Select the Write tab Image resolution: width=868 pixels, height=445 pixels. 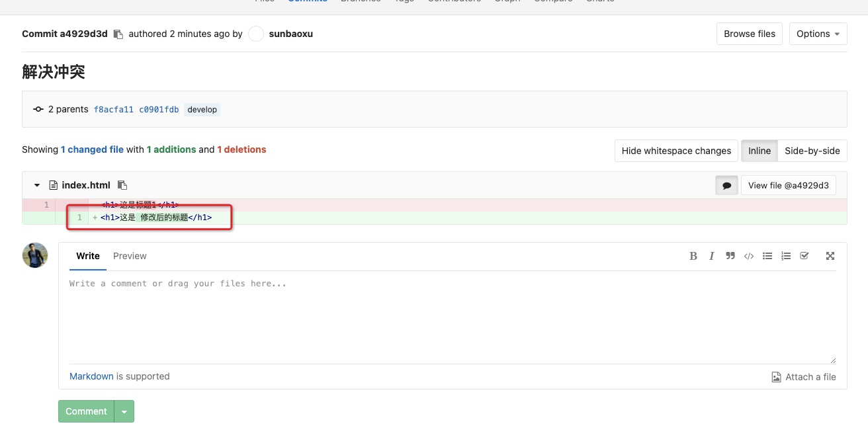(x=88, y=257)
